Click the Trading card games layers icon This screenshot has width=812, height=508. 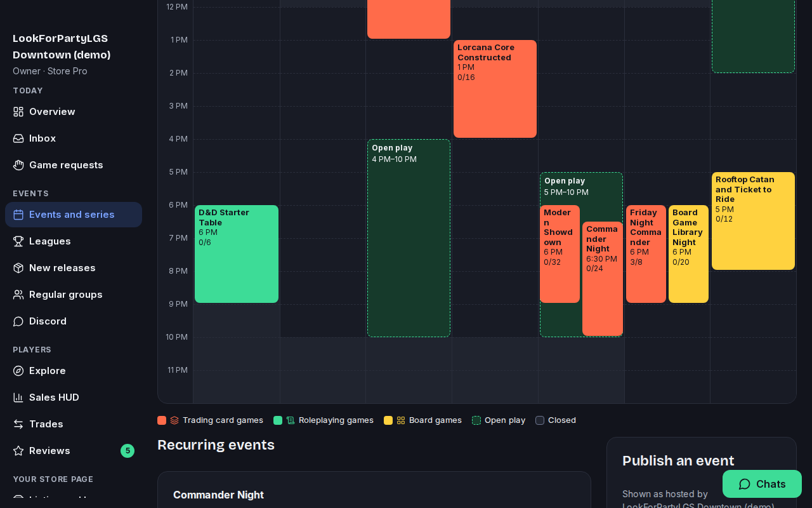[x=174, y=420]
